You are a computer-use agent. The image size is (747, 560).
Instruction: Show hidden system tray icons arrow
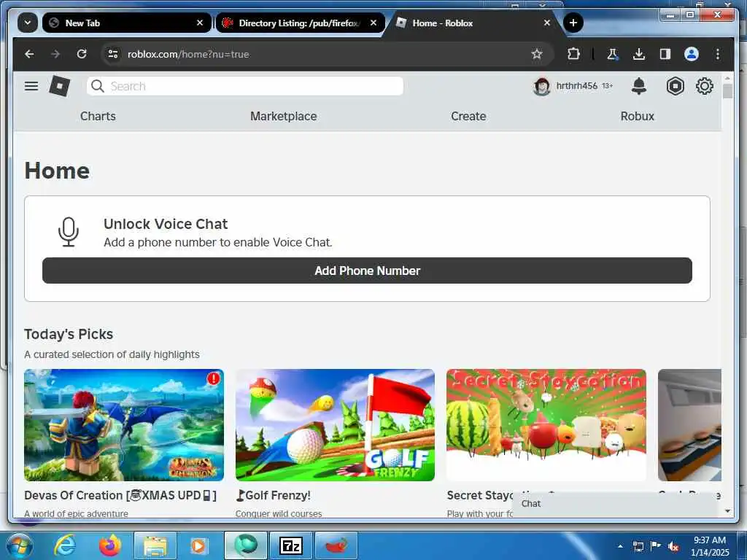(x=620, y=546)
